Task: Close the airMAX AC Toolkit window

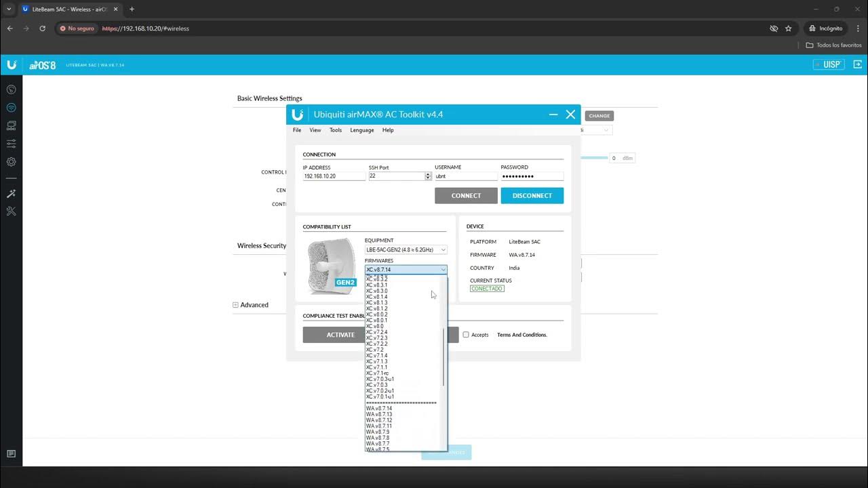Action: pyautogui.click(x=570, y=115)
